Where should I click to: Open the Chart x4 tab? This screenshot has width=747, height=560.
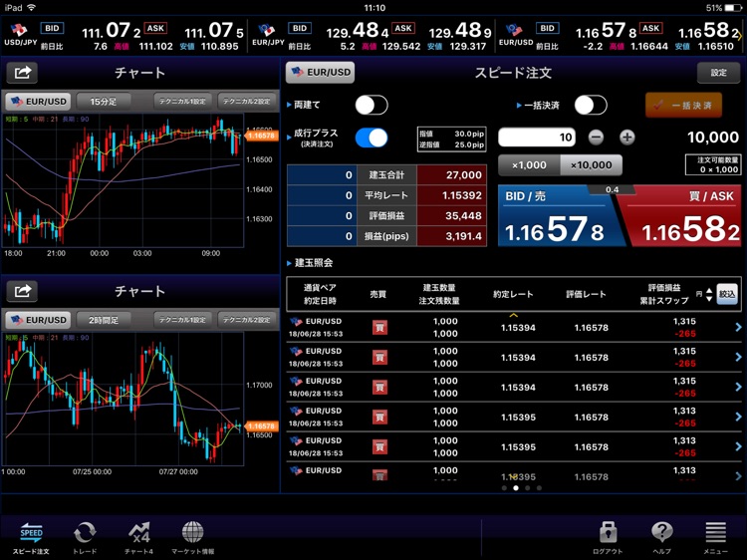tap(138, 538)
